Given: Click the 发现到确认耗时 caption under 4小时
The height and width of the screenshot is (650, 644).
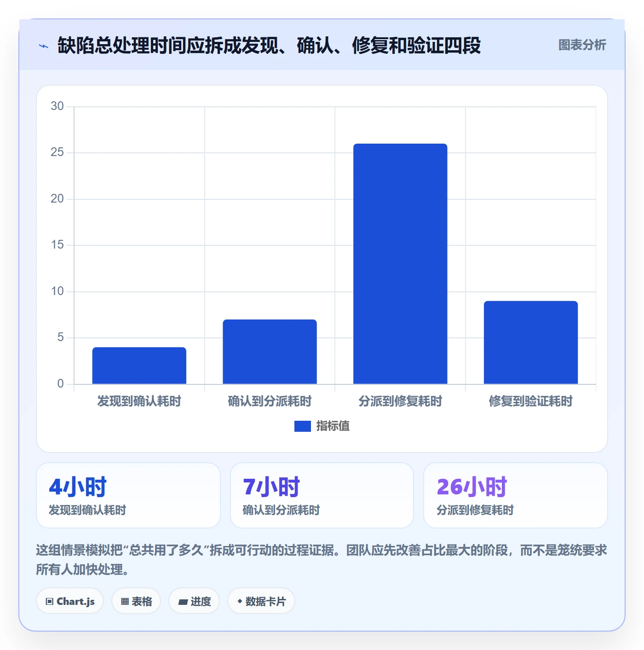Looking at the screenshot, I should click(87, 510).
